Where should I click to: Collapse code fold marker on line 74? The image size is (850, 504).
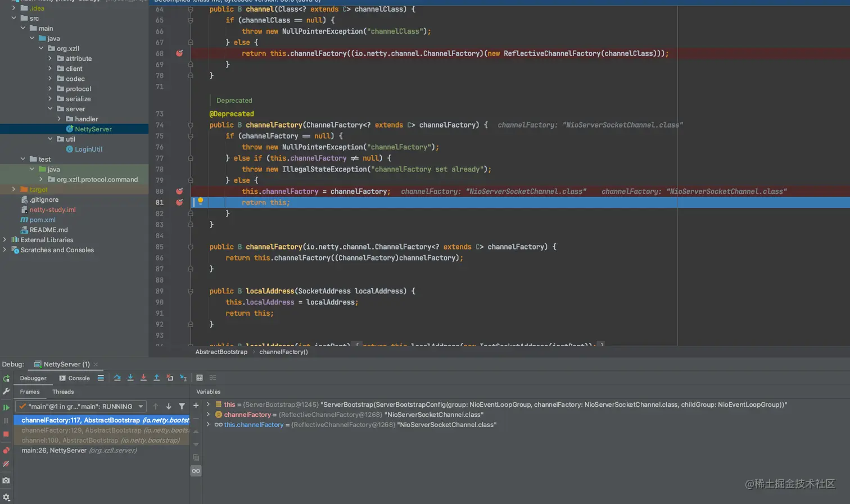point(191,125)
